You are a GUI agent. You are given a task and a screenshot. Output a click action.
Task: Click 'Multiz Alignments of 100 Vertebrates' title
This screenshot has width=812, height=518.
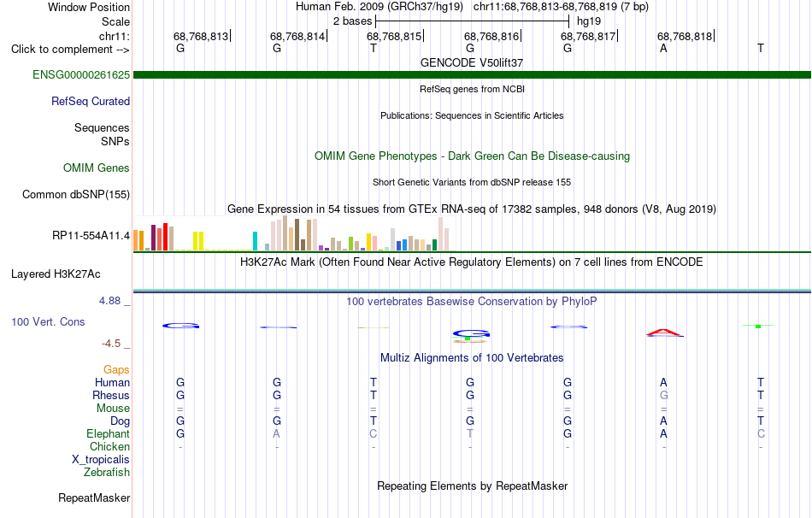point(472,357)
